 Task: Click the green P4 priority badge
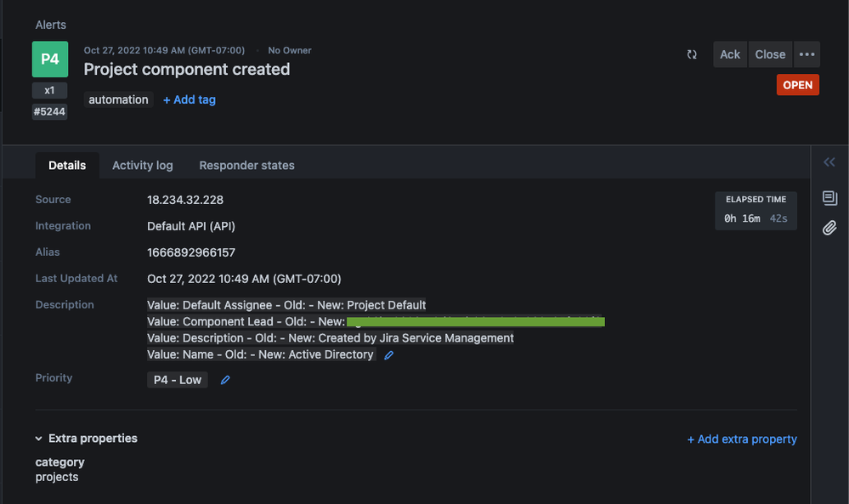click(49, 59)
